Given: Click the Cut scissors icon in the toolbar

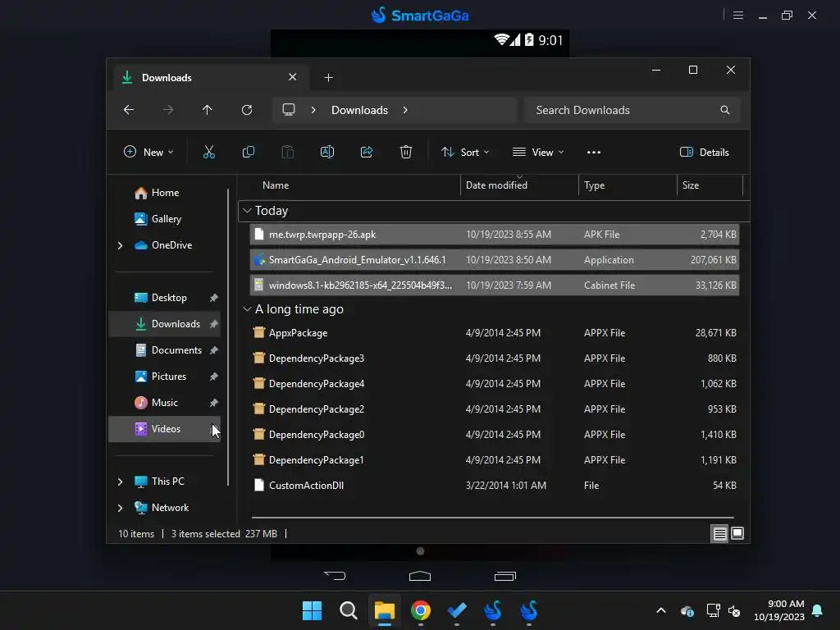Looking at the screenshot, I should pyautogui.click(x=209, y=152).
